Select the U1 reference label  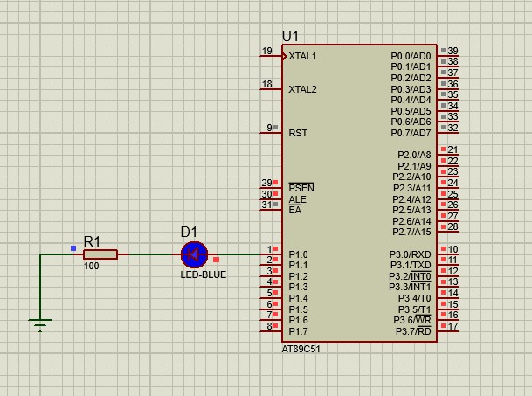tap(290, 36)
